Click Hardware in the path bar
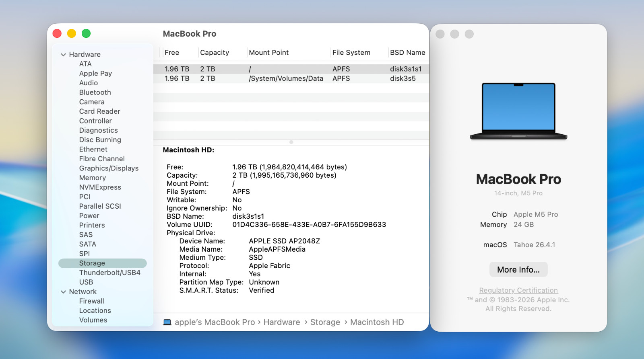 click(x=281, y=322)
